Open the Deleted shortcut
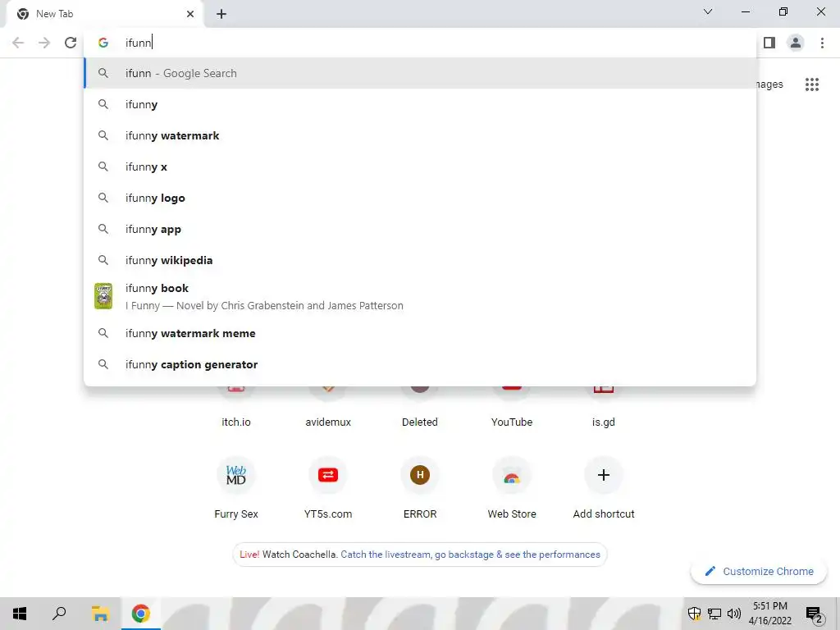Image resolution: width=840 pixels, height=630 pixels. (x=420, y=407)
